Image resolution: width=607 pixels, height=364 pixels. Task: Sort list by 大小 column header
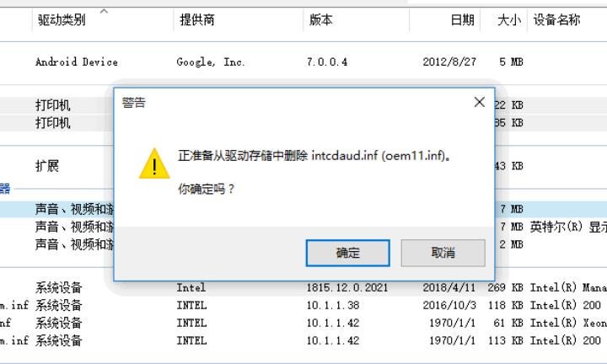(x=503, y=19)
